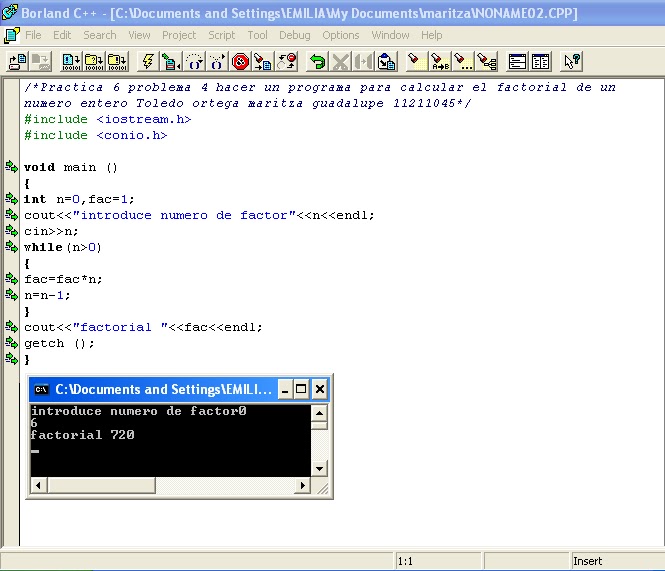Click the #include <conio.h> line

click(x=96, y=135)
